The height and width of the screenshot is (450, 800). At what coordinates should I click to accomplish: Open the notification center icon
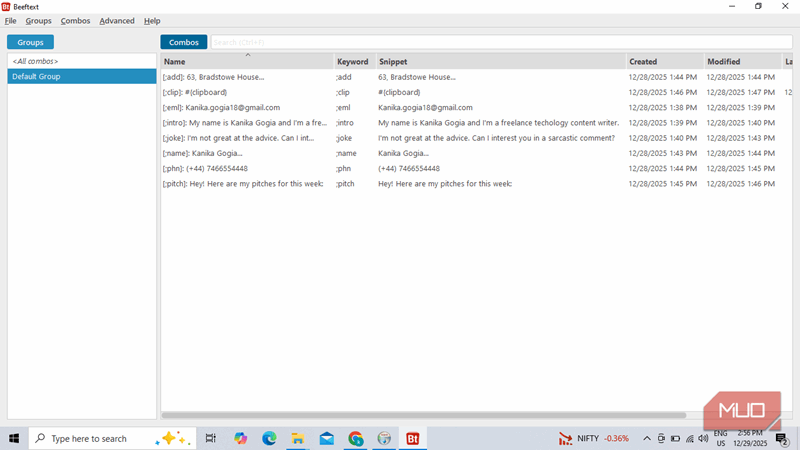[781, 438]
